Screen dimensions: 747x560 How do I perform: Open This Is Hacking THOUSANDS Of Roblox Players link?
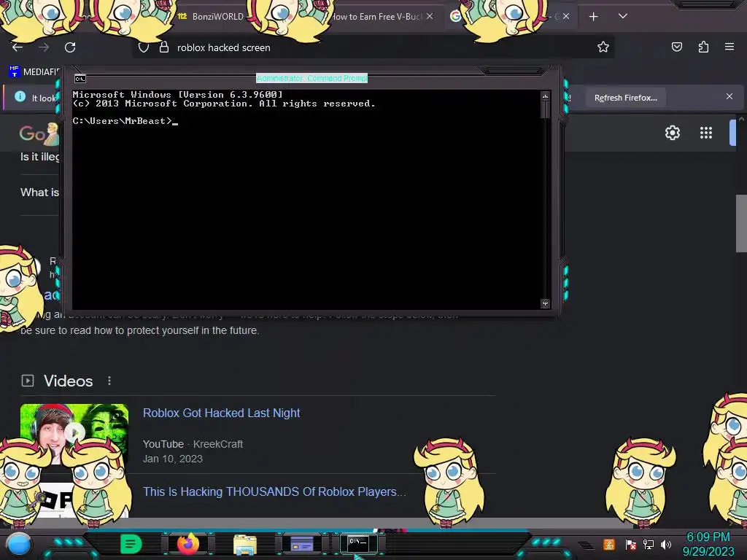pos(274,491)
